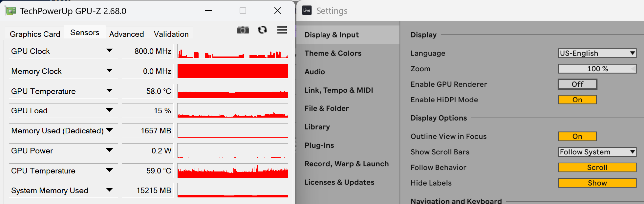Open the Language dropdown
Viewport: 644px width, 204px height.
pyautogui.click(x=597, y=53)
